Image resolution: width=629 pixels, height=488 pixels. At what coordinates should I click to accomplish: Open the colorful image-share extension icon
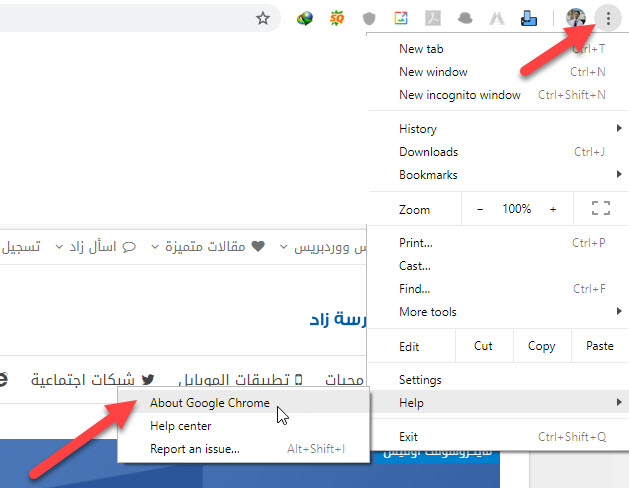(x=401, y=18)
